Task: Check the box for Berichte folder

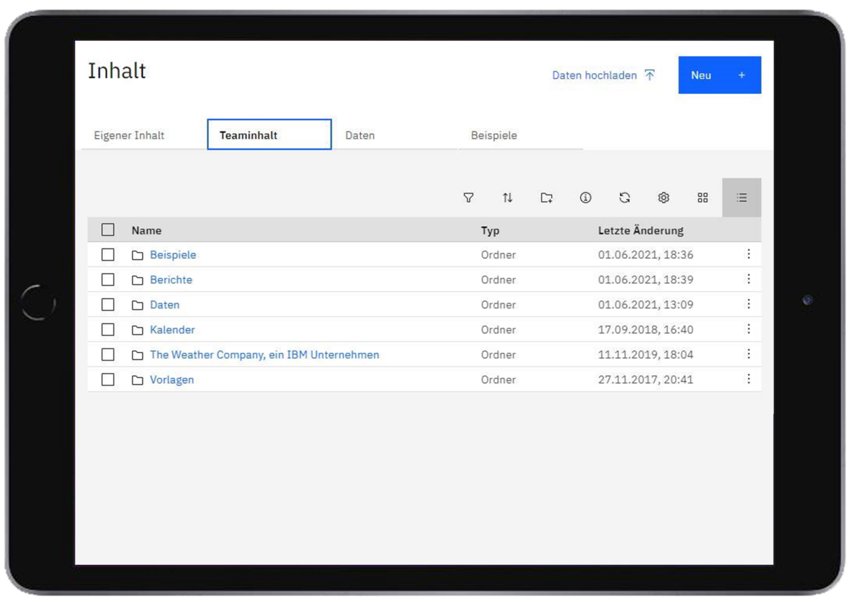Action: pyautogui.click(x=108, y=280)
